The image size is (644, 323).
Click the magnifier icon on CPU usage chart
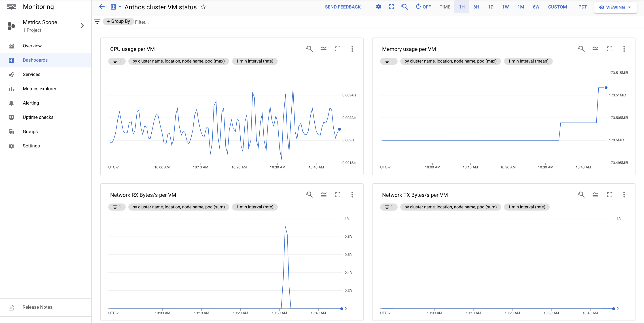click(309, 49)
